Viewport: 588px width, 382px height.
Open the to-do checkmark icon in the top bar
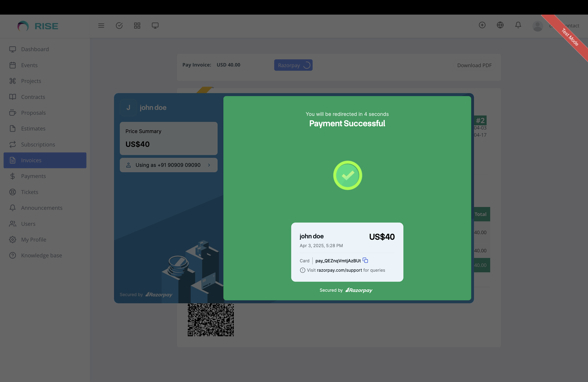(x=119, y=26)
